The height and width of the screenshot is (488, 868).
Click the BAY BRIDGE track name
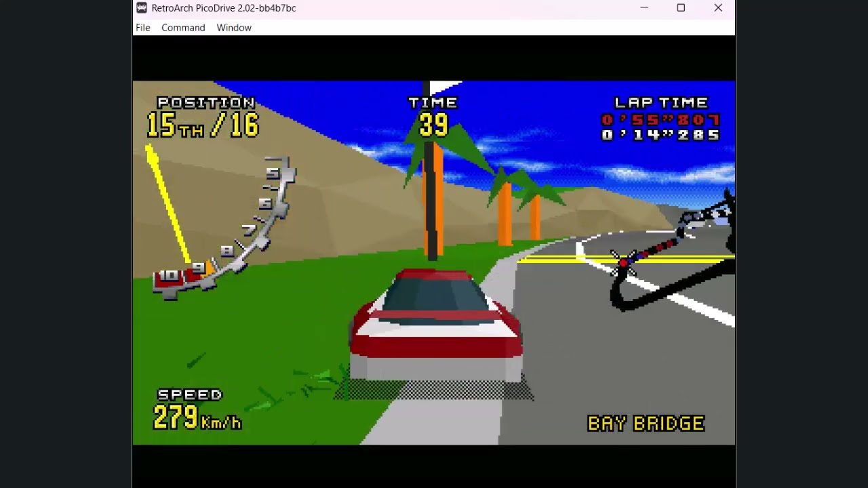(x=646, y=424)
